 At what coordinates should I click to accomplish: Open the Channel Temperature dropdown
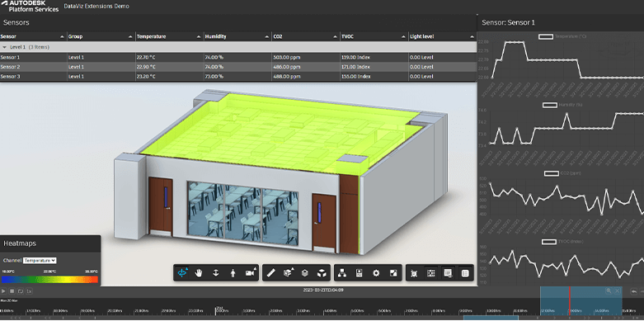coord(40,260)
